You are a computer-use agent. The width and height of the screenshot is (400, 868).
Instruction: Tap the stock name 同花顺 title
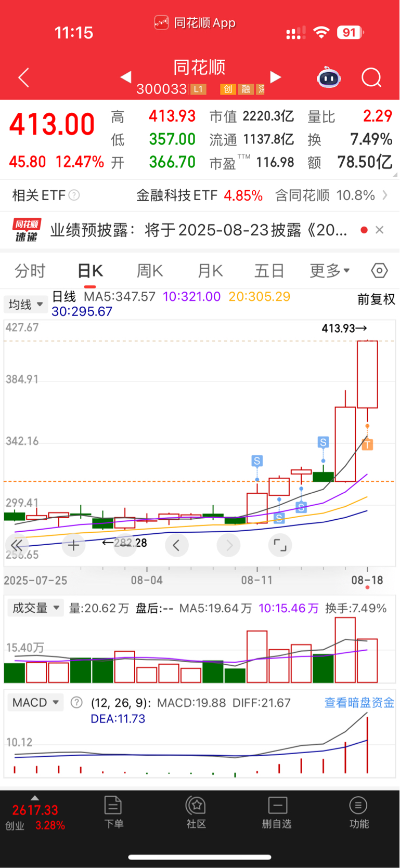pos(199,68)
